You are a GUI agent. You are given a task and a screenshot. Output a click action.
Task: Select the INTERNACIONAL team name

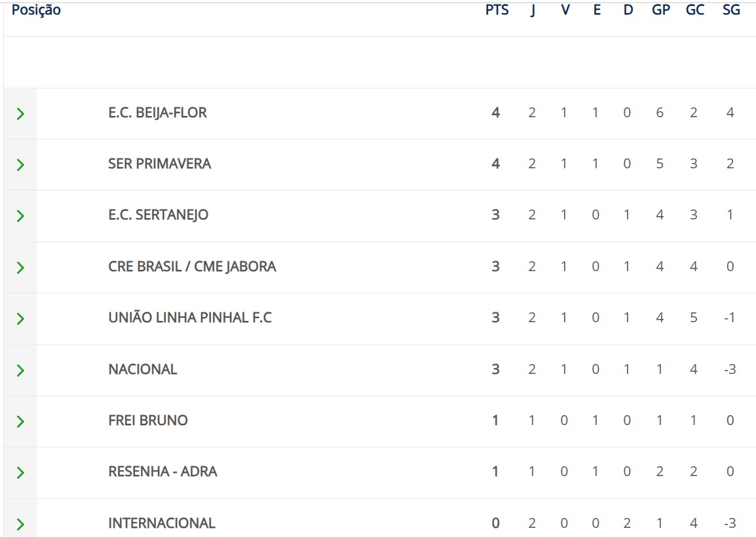162,523
